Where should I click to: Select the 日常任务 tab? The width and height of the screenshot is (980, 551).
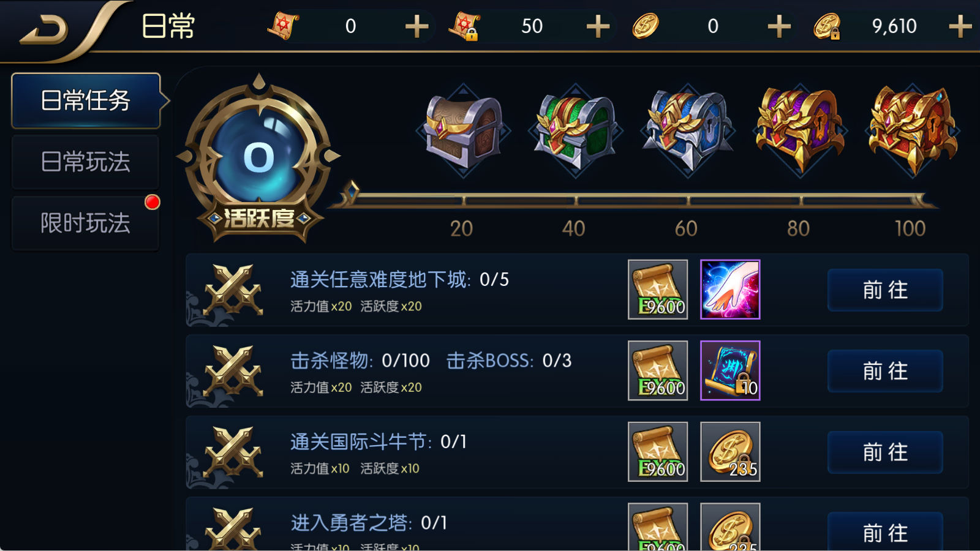coord(86,100)
